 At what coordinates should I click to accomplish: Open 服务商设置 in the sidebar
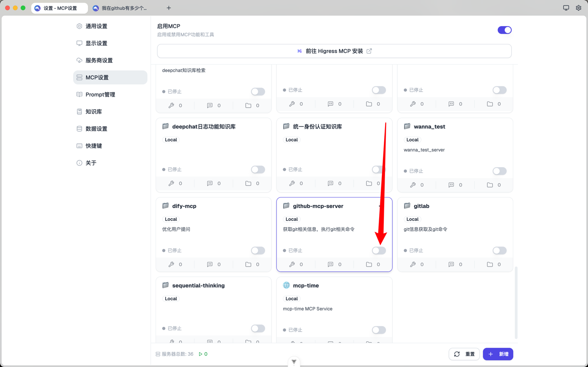tap(110, 60)
